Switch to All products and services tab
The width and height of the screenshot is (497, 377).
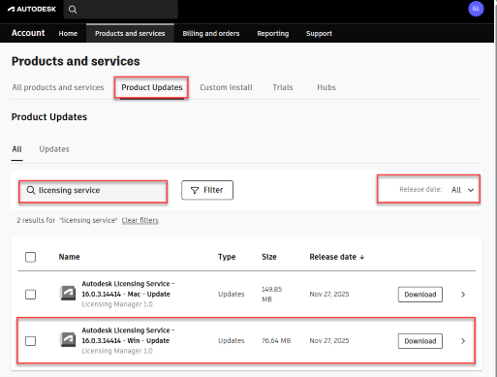(x=58, y=87)
